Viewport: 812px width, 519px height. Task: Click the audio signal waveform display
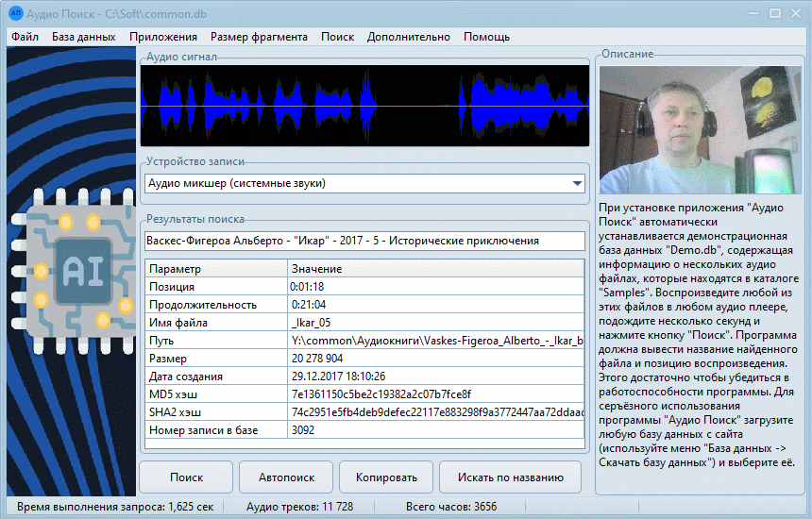click(364, 105)
